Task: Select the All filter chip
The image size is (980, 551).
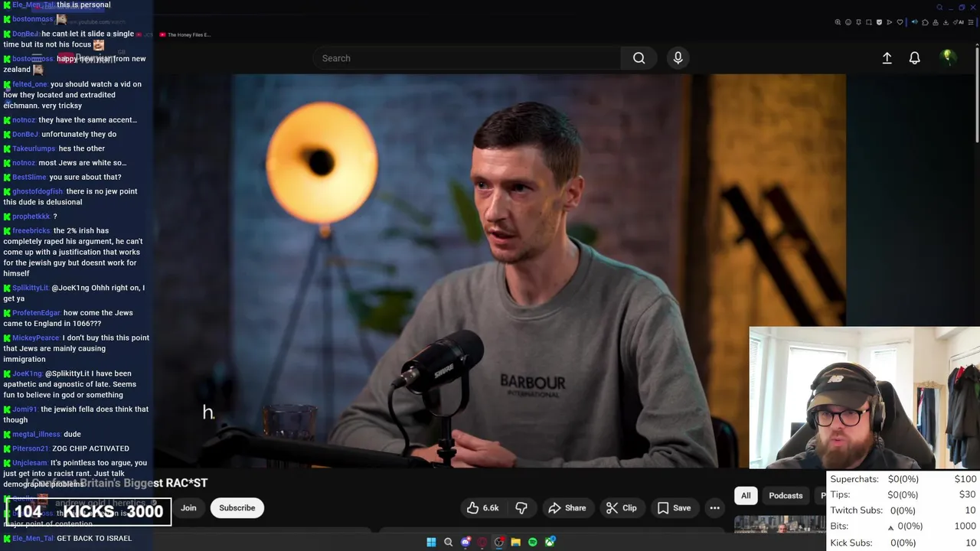Action: point(746,496)
